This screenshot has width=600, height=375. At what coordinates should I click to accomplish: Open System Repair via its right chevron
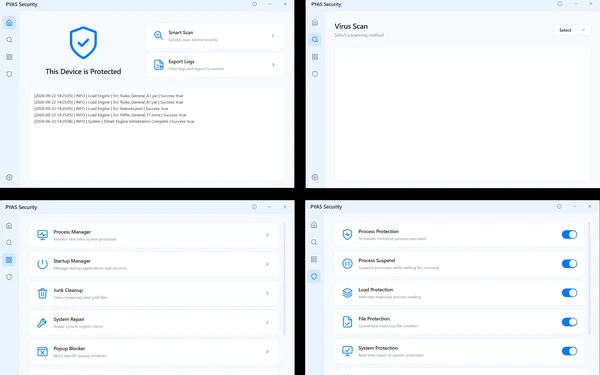point(267,322)
